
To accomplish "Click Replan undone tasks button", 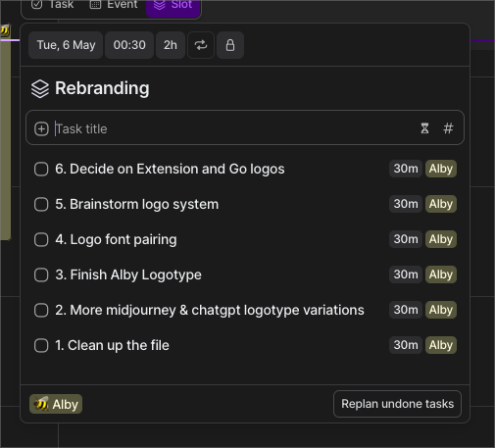I will point(397,404).
